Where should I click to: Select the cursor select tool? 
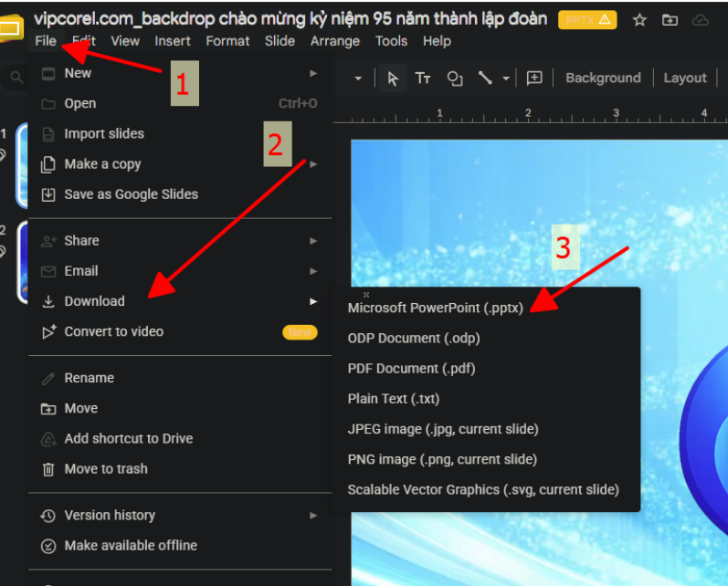point(393,78)
